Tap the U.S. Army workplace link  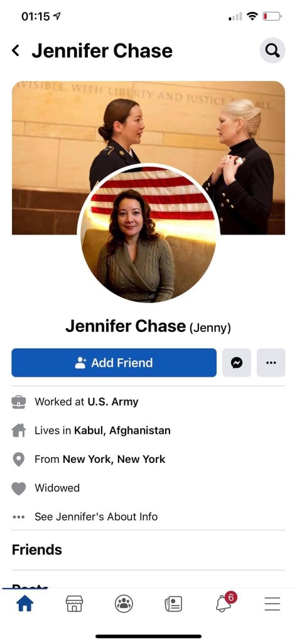(113, 402)
